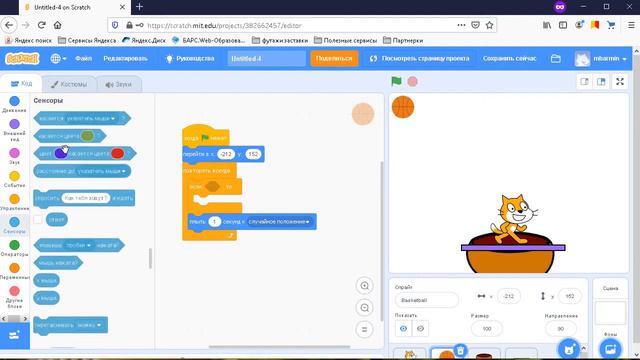Click the red color swatch in color-touching block
This screenshot has height=360, width=640.
(117, 153)
